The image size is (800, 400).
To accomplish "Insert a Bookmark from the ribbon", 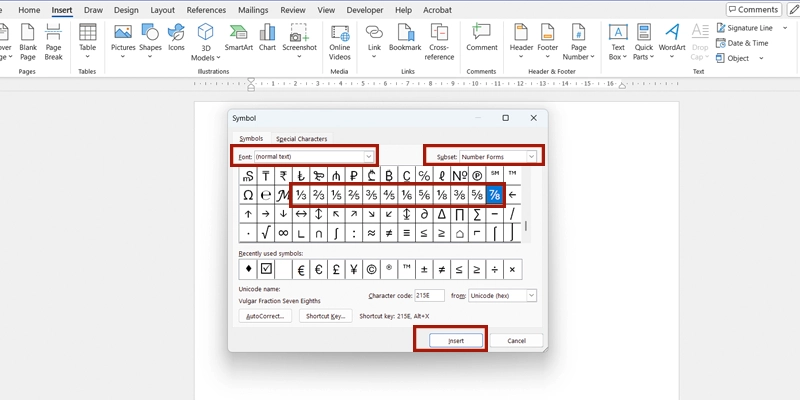I will point(405,37).
